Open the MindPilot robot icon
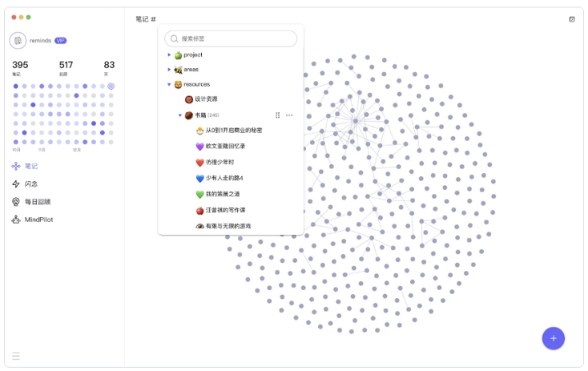 16,220
